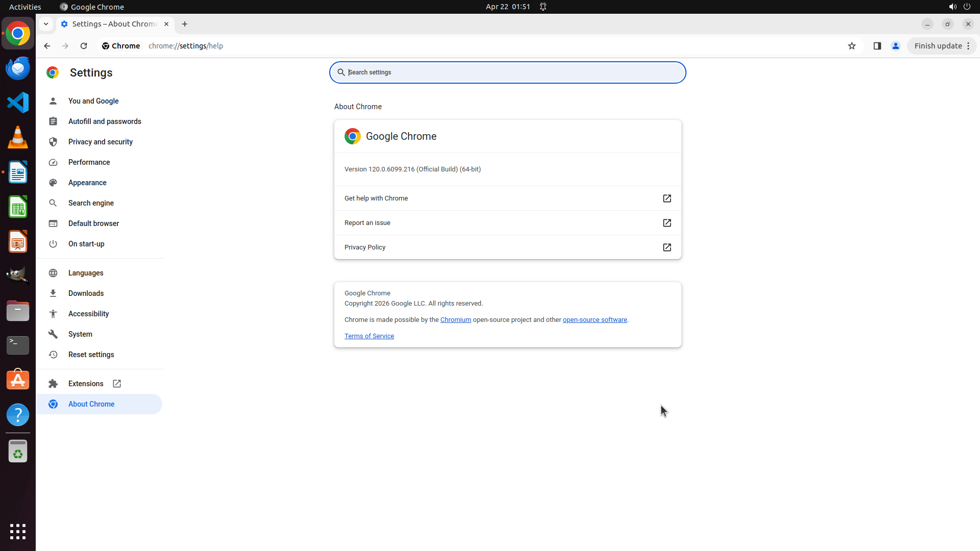The image size is (980, 551).
Task: Open the Finish update three-dot menu
Action: [968, 46]
